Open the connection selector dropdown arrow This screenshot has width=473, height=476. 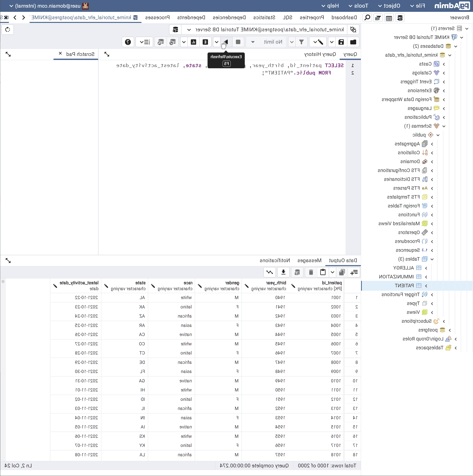coord(189,30)
